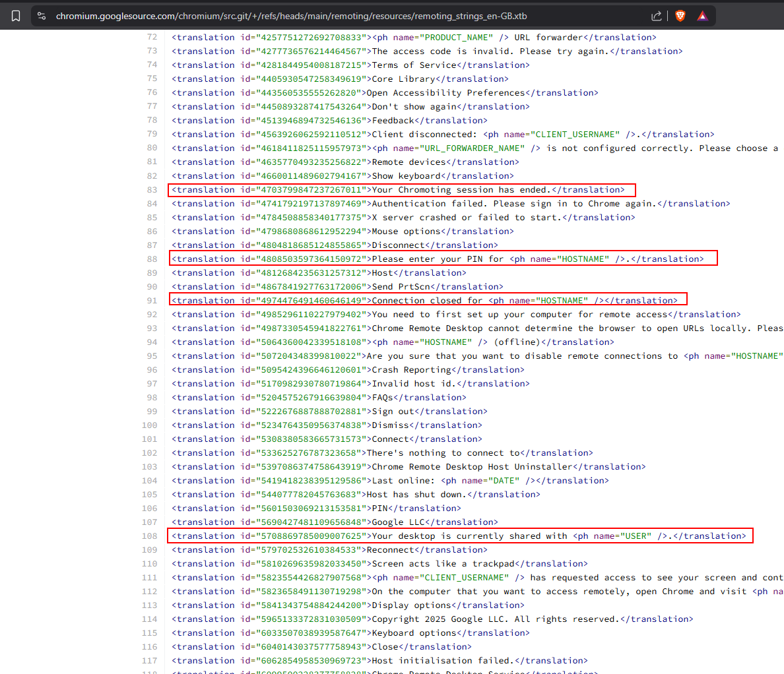Click 'Open Accessibility Preferences' text
This screenshot has height=674, width=784.
coord(445,93)
